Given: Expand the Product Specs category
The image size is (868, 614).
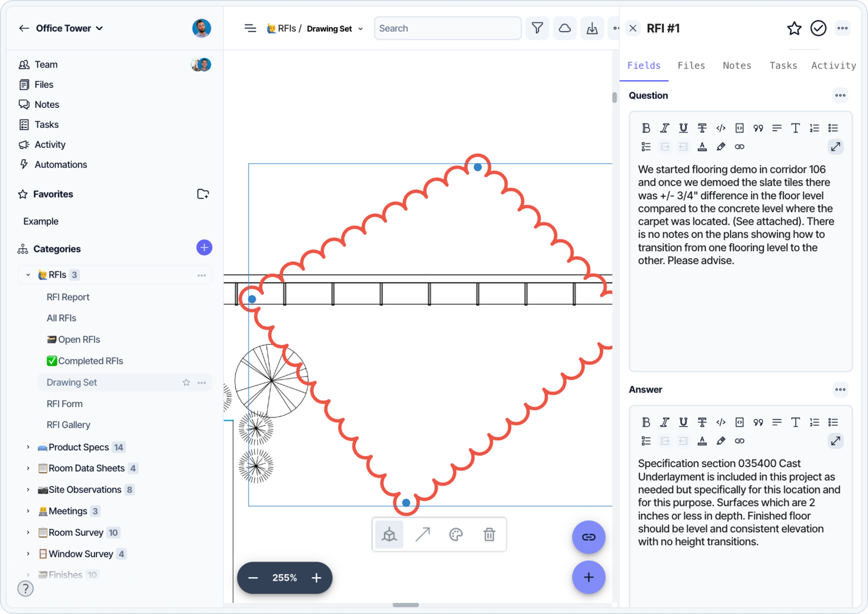Looking at the screenshot, I should [x=28, y=447].
